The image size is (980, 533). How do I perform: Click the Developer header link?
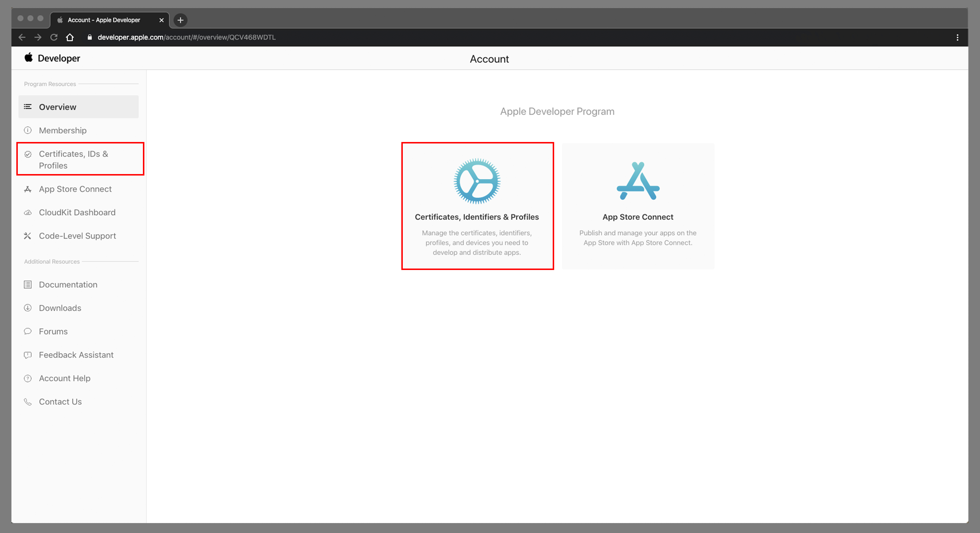point(59,58)
